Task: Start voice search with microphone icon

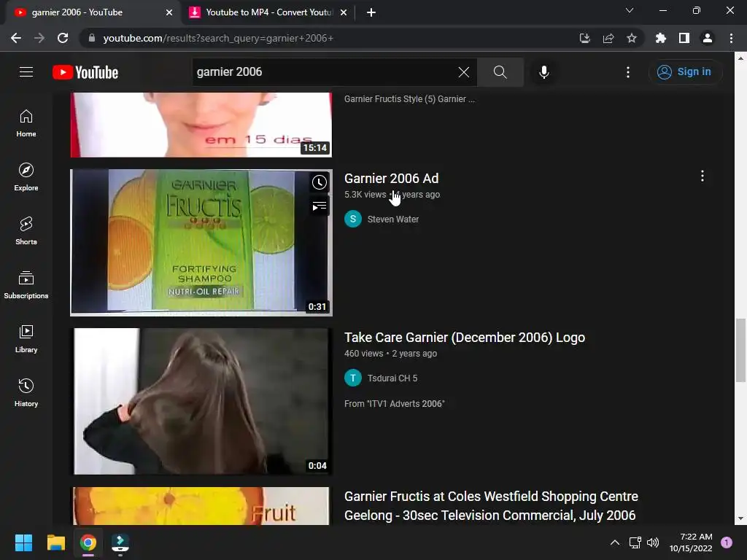Action: point(543,72)
